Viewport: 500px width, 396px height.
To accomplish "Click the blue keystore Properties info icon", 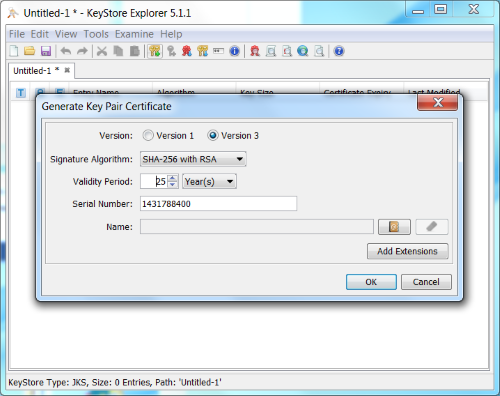I will pyautogui.click(x=235, y=51).
